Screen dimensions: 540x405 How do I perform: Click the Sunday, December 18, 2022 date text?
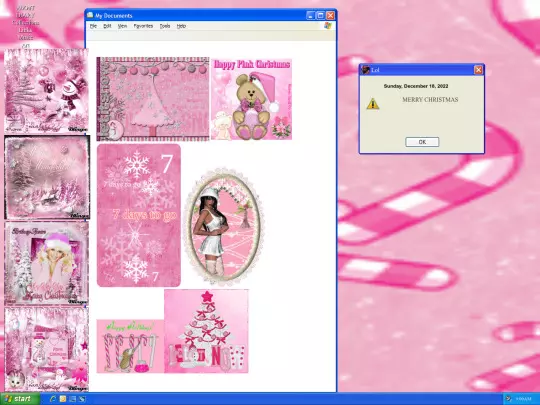416,86
